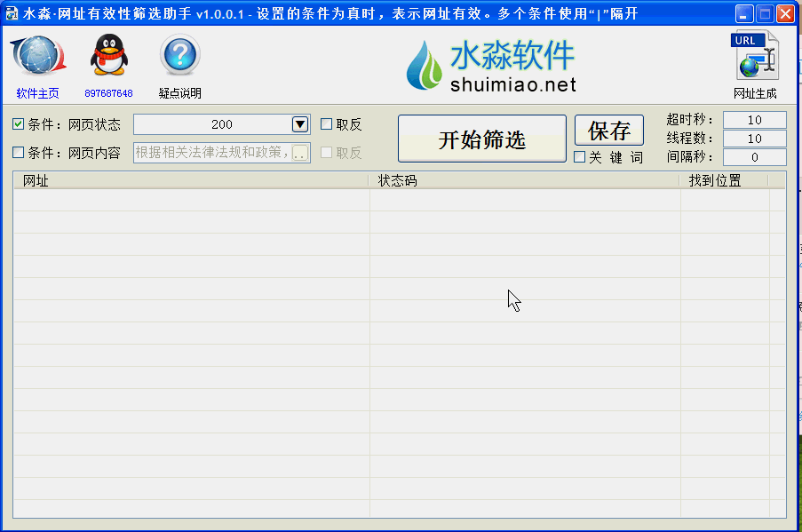Screen dimensions: 802x532
Task: Open the ".." button beside 网页内容 field
Action: tap(300, 154)
